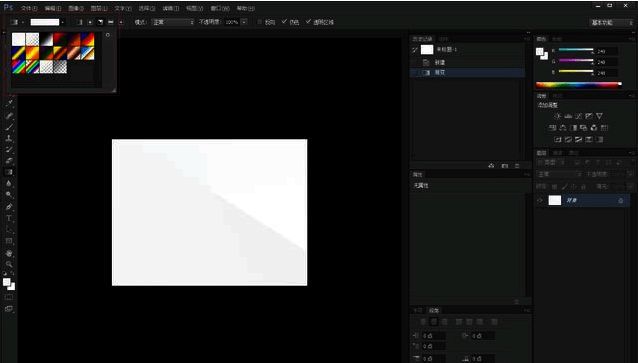Open the gradient picker dropdown arrow

(x=63, y=22)
